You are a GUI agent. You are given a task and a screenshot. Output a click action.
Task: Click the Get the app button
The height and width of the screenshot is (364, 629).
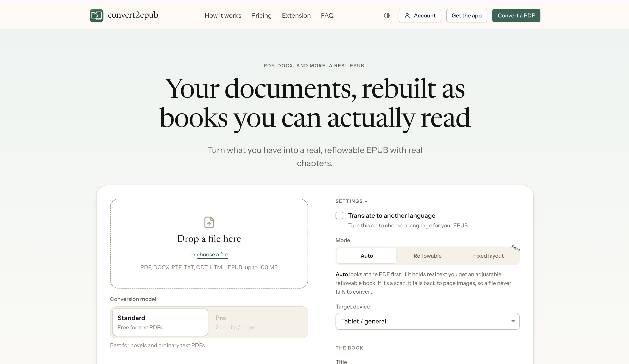[x=466, y=16]
